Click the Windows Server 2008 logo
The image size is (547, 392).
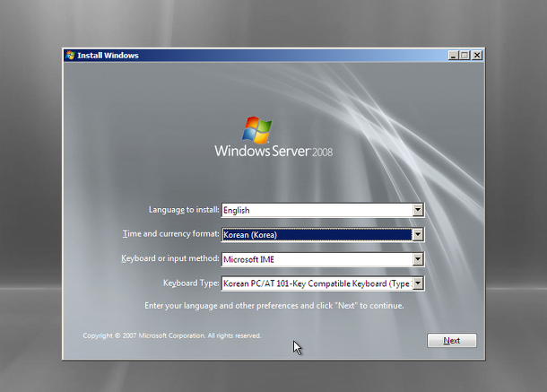pyautogui.click(x=273, y=137)
